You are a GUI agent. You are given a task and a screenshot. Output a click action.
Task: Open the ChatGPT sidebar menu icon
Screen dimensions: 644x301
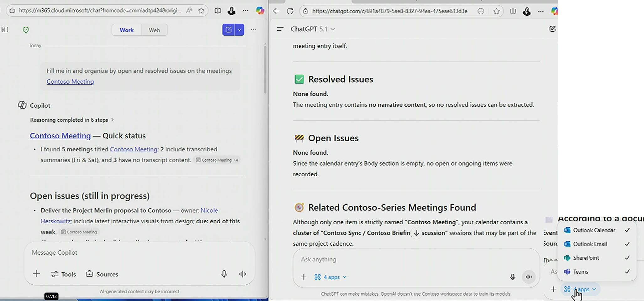pyautogui.click(x=280, y=29)
